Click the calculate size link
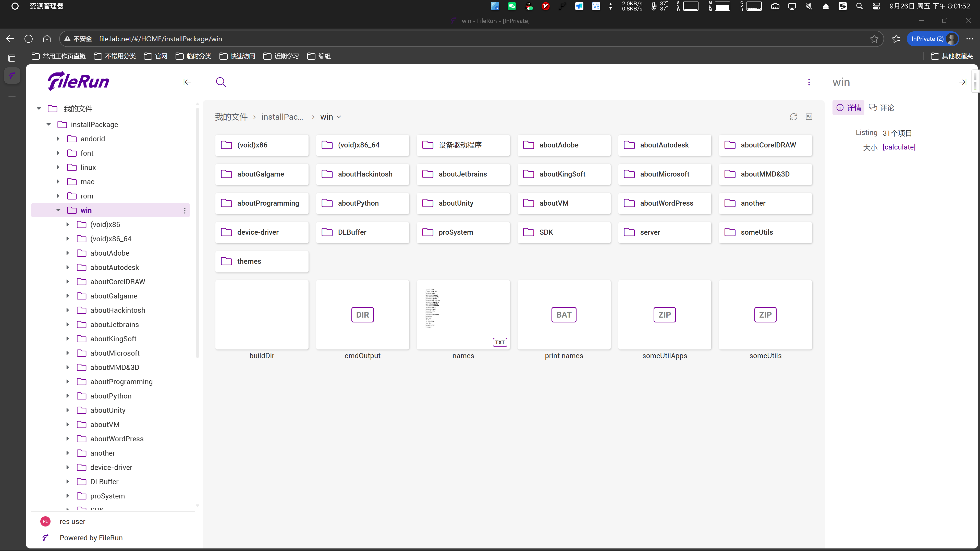This screenshot has width=980, height=551. point(899,147)
